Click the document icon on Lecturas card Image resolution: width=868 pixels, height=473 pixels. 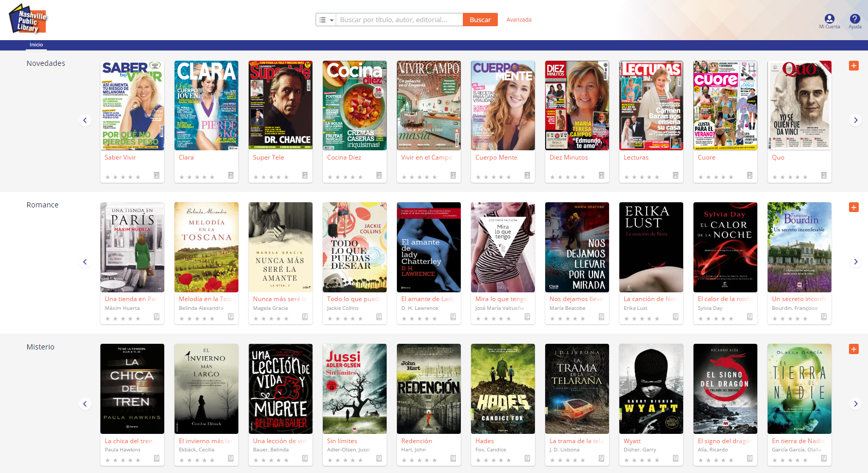tap(675, 176)
